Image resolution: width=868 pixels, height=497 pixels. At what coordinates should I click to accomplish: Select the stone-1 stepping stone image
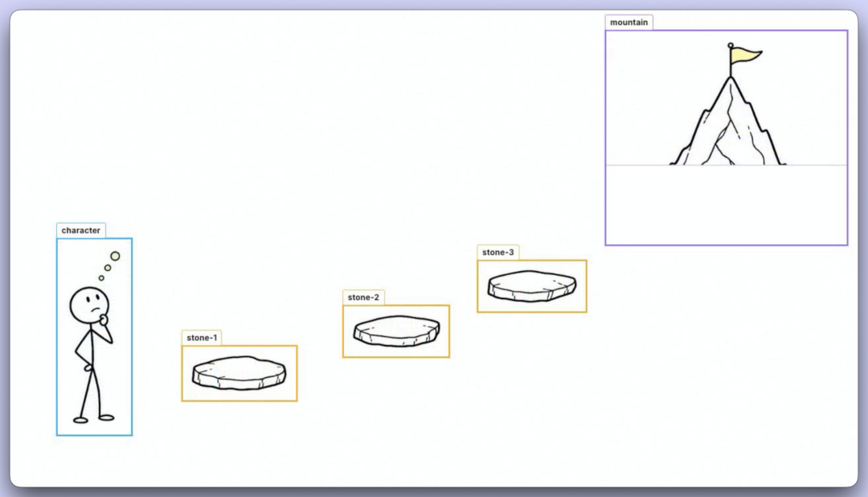point(240,373)
